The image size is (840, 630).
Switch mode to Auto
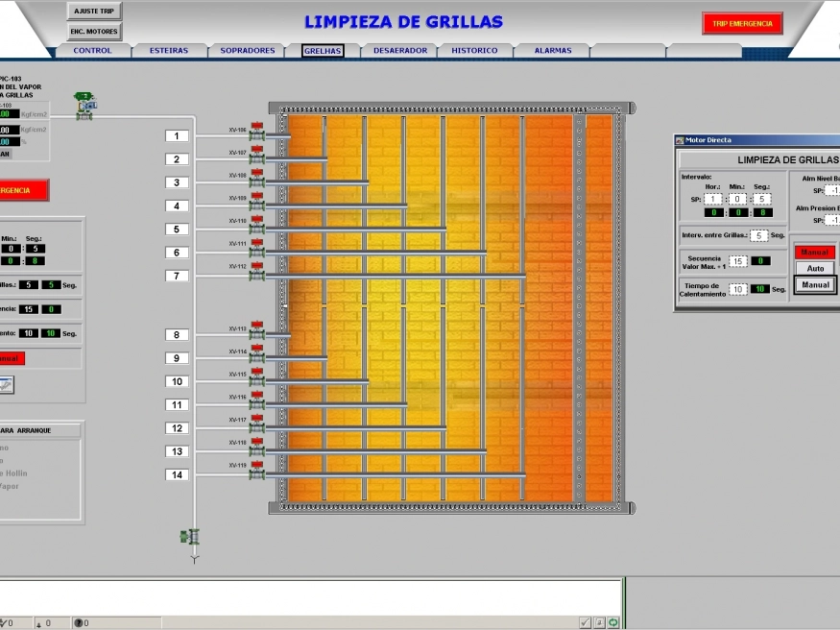[815, 269]
